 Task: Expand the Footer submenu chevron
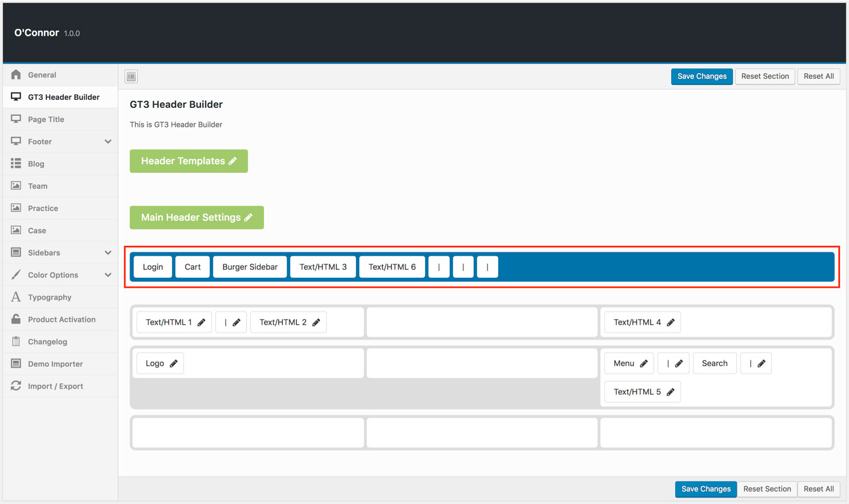point(108,142)
